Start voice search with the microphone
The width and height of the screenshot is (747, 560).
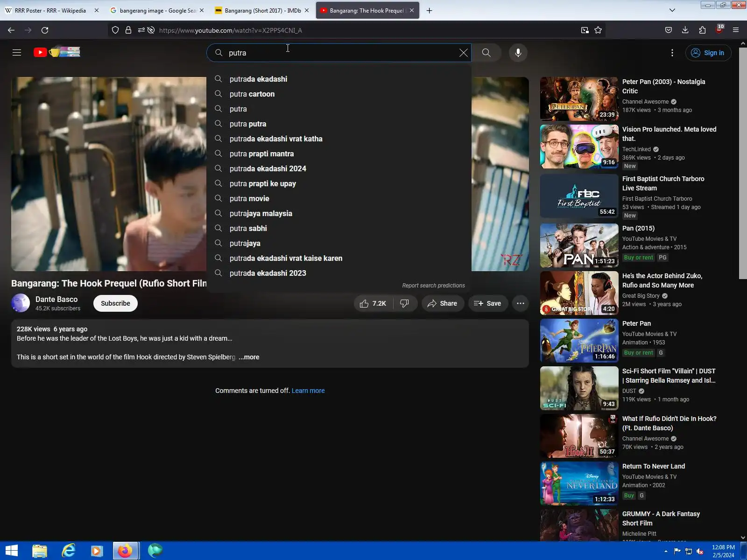518,53
